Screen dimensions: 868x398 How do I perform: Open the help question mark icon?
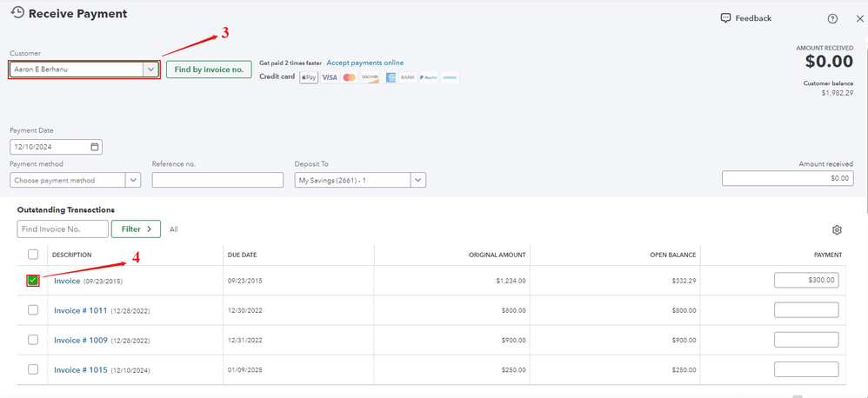pyautogui.click(x=832, y=19)
